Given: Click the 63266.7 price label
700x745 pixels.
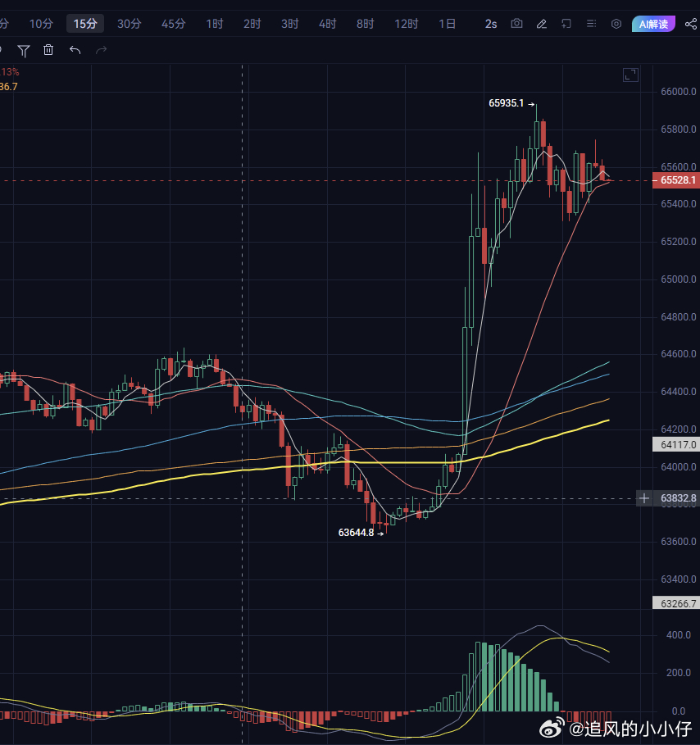Looking at the screenshot, I should (677, 603).
